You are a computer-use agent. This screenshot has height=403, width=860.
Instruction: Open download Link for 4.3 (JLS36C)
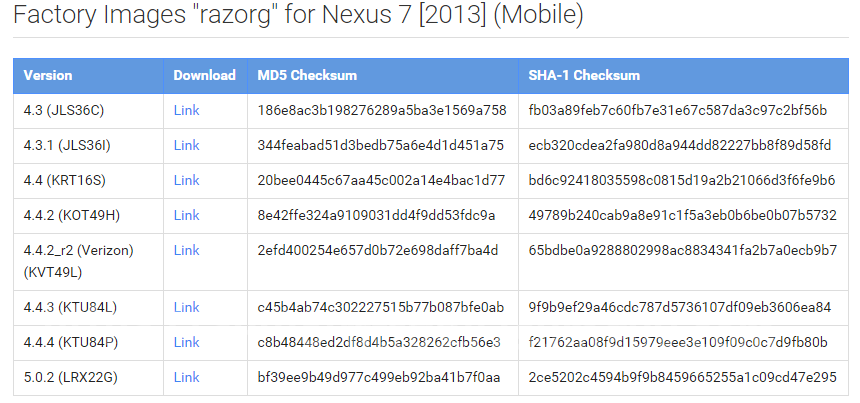click(x=186, y=110)
